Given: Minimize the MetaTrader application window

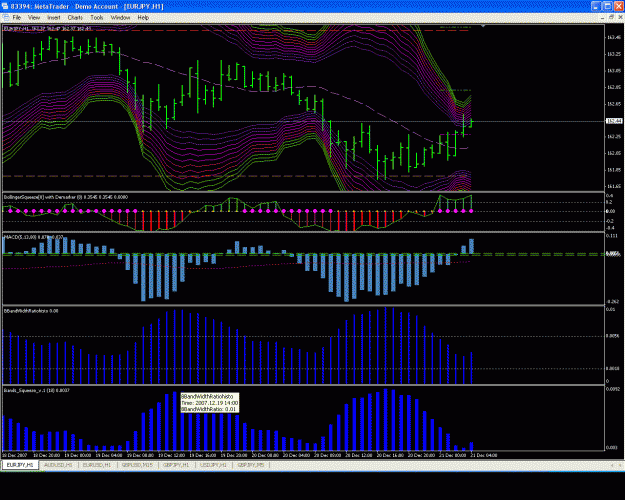Looking at the screenshot, I should click(596, 6).
